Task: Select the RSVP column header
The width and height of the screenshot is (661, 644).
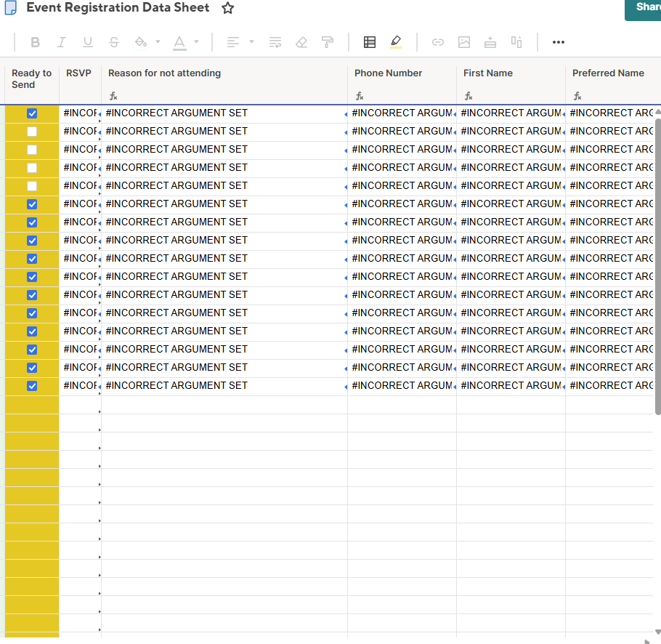Action: (x=80, y=84)
